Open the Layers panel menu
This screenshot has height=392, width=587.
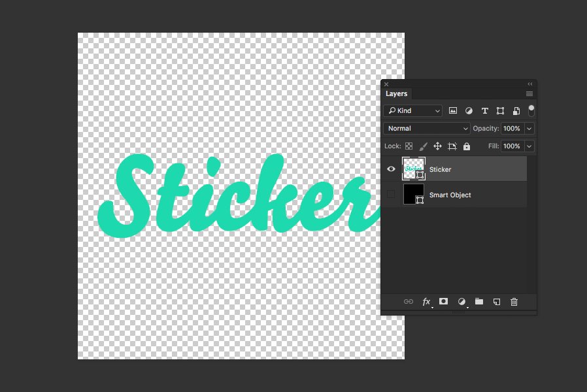[529, 94]
